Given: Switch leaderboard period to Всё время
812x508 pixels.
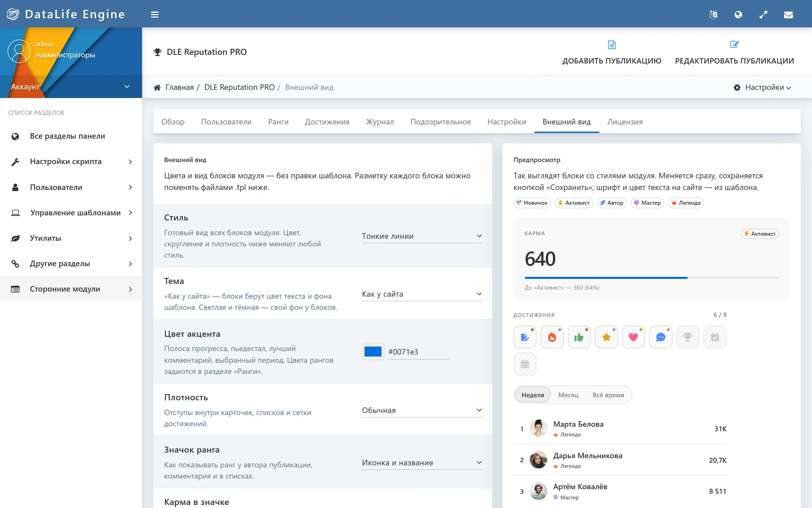Looking at the screenshot, I should pyautogui.click(x=608, y=395).
